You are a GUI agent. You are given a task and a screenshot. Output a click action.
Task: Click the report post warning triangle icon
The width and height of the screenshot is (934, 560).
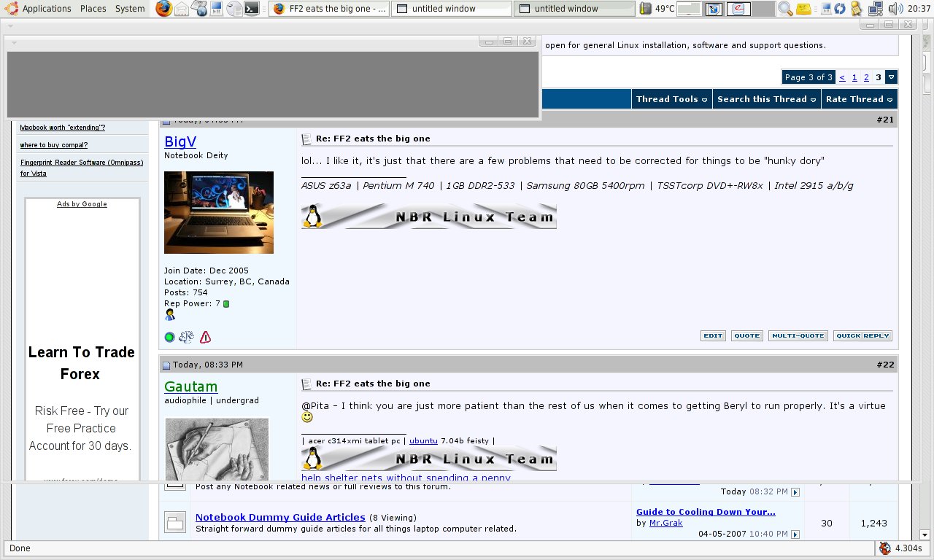tap(205, 337)
